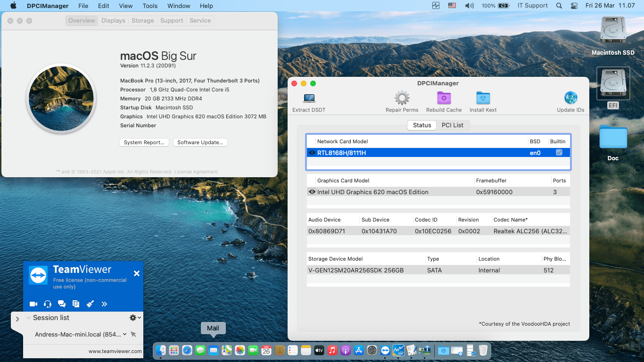
Task: Start video in the TeamViewer panel
Action: [x=33, y=304]
